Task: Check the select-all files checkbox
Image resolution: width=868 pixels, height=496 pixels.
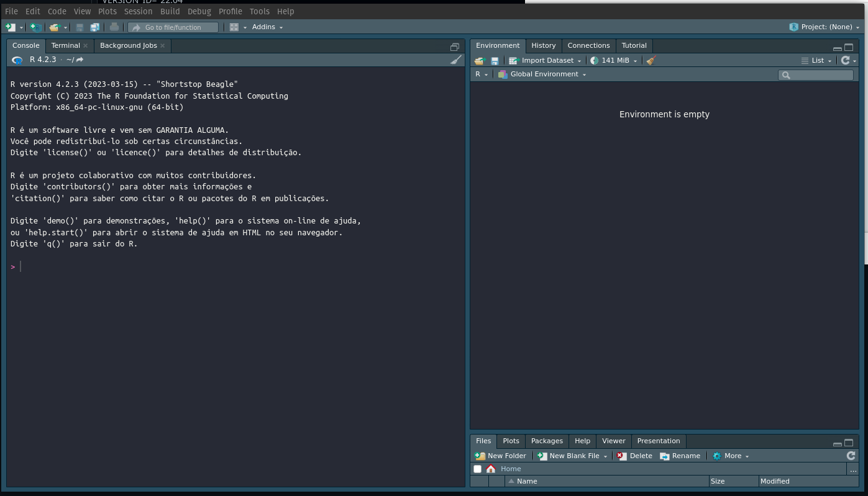Action: point(477,469)
